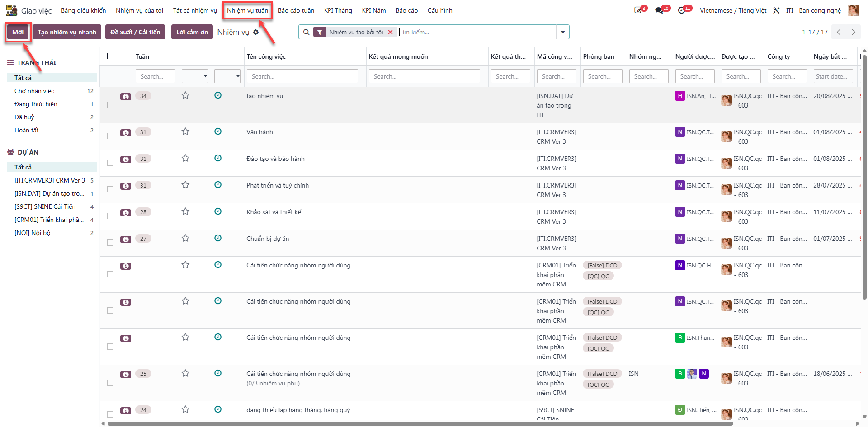Select the checkbox for 'Đào tạo và bảo hành' row
This screenshot has width=868, height=427.
110,163
